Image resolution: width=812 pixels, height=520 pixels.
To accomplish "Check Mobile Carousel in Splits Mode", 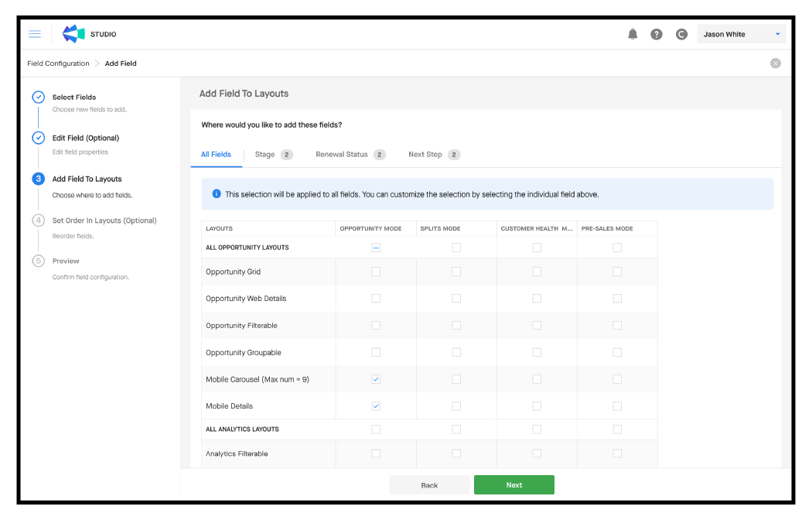I will 456,379.
